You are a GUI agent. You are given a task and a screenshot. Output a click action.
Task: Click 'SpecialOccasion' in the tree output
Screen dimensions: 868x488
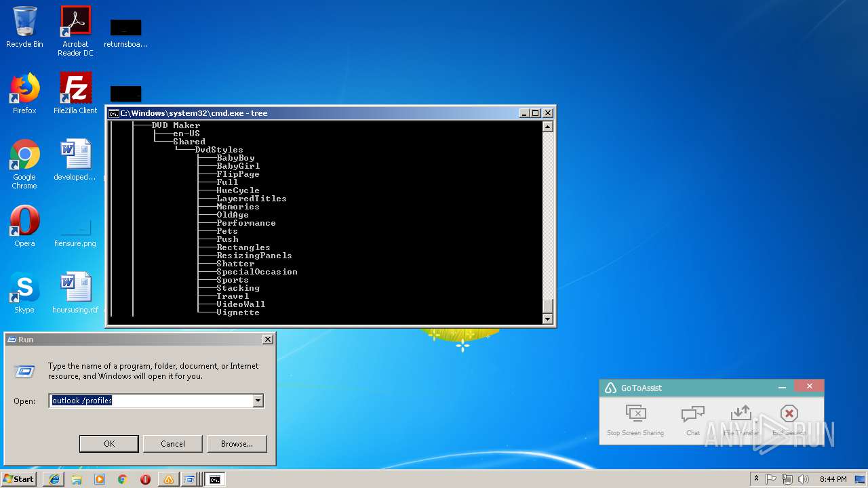point(257,272)
